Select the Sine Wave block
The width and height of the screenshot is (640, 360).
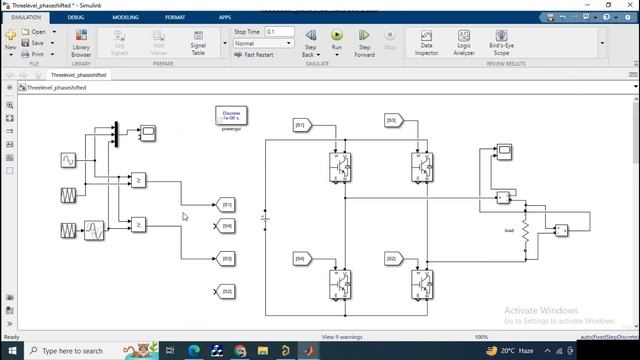[x=68, y=160]
